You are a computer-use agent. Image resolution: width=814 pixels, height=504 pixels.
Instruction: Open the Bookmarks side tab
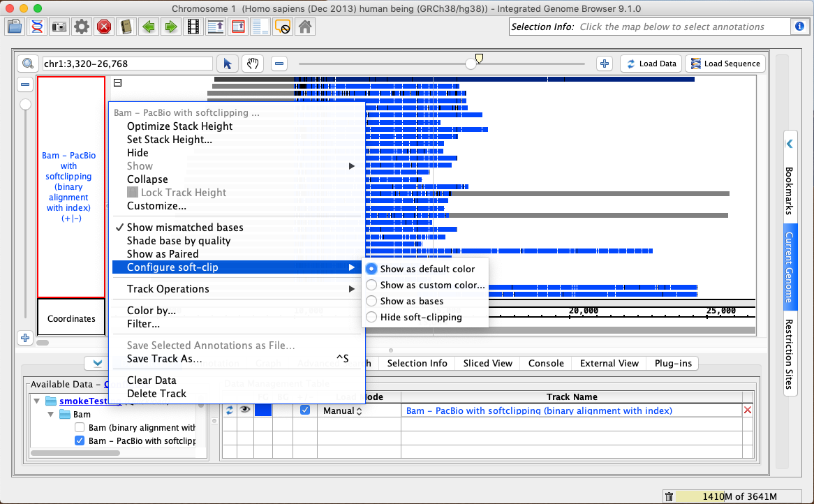click(790, 191)
